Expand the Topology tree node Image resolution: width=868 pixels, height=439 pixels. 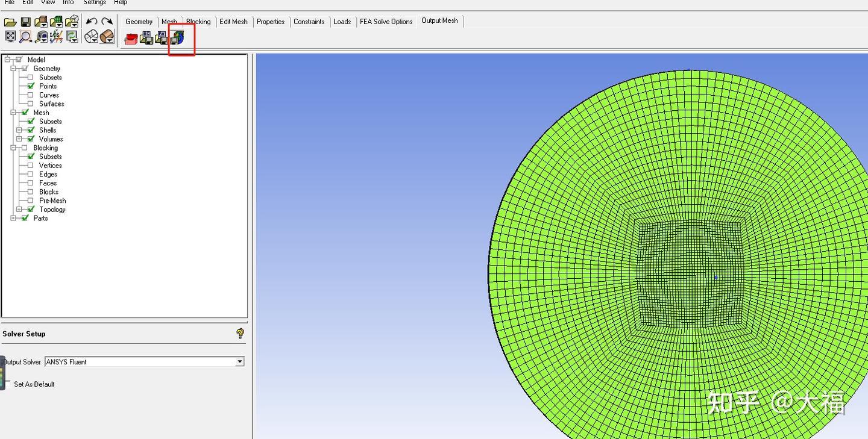pos(19,210)
